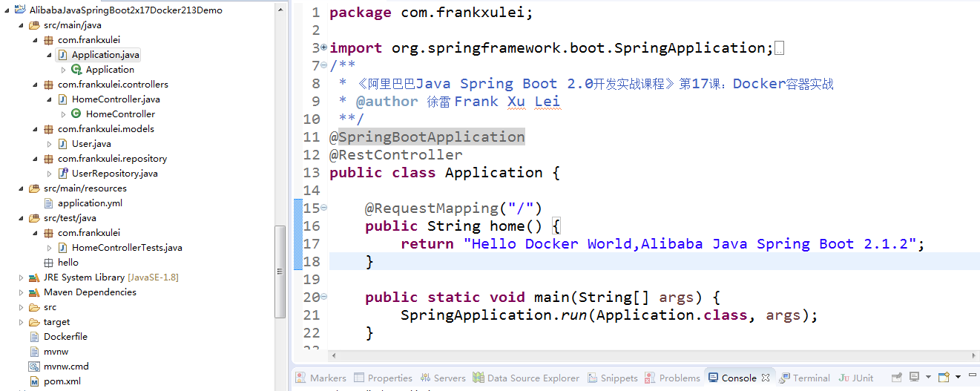Click the User.java file icon
980x391 pixels.
pyautogui.click(x=62, y=143)
